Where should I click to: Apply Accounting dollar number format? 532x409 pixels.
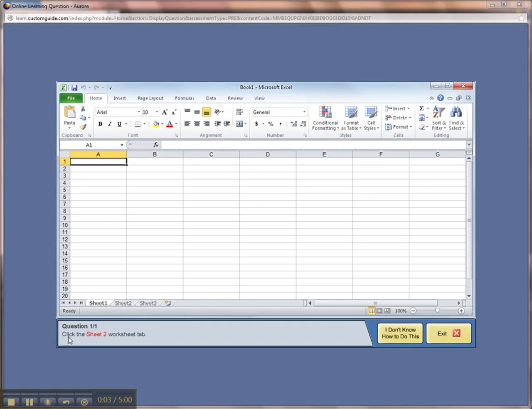coord(256,124)
